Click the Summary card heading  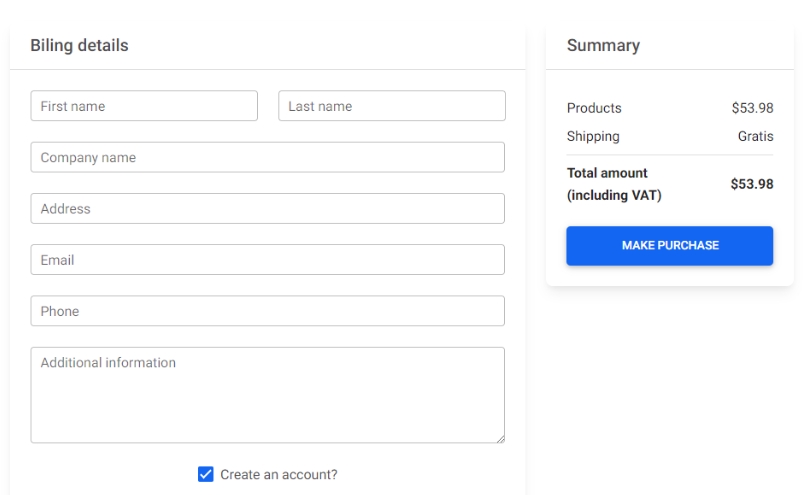pos(603,45)
